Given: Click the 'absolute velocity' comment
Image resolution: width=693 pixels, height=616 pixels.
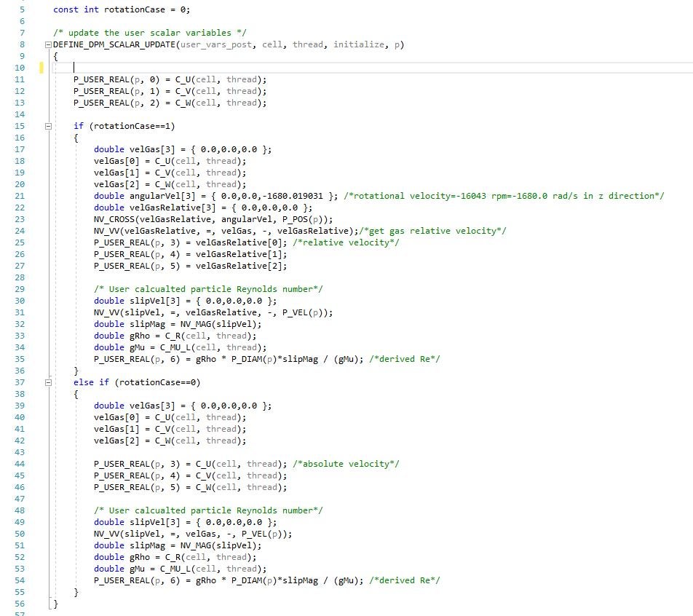Looking at the screenshot, I should pyautogui.click(x=346, y=464).
